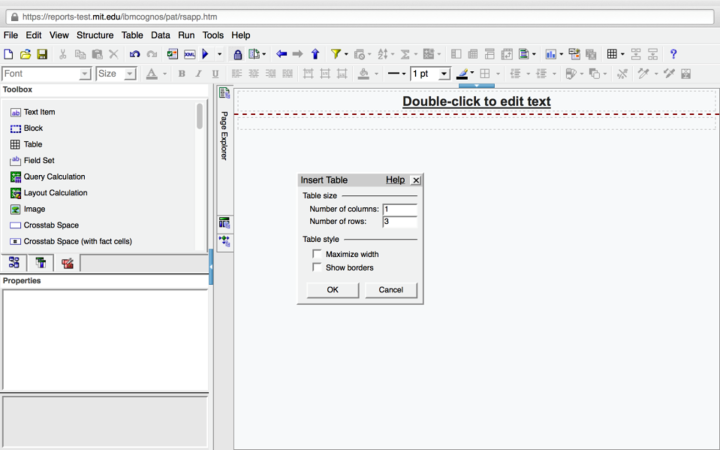
Task: Select the Query Calculation toolbox item
Action: [54, 176]
